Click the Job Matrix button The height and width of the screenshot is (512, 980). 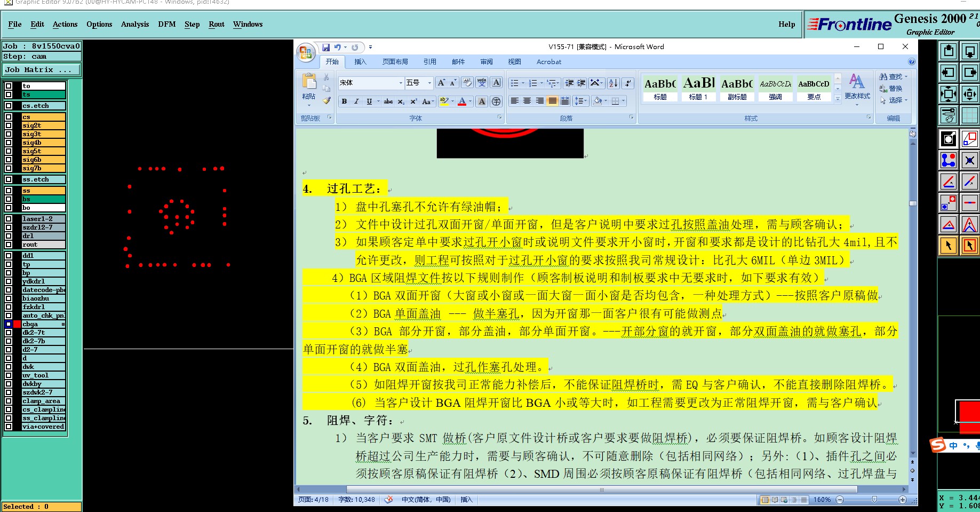[x=42, y=70]
